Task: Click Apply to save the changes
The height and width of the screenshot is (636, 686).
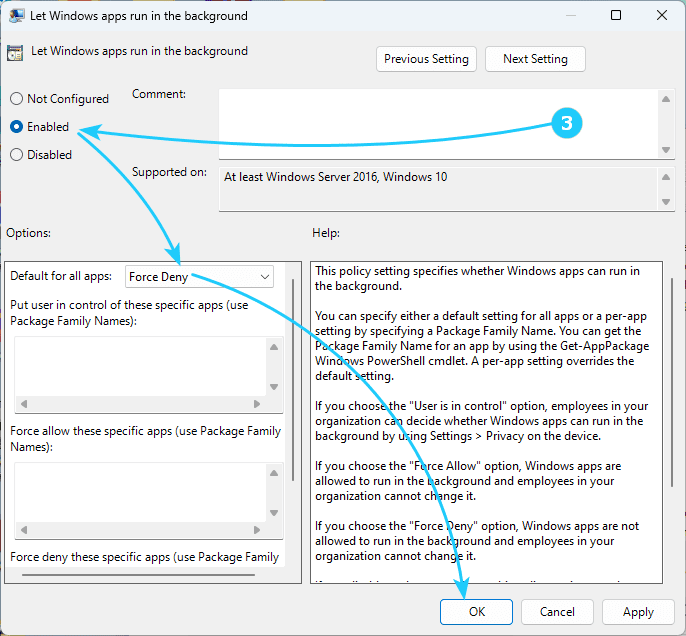Action: point(638,612)
